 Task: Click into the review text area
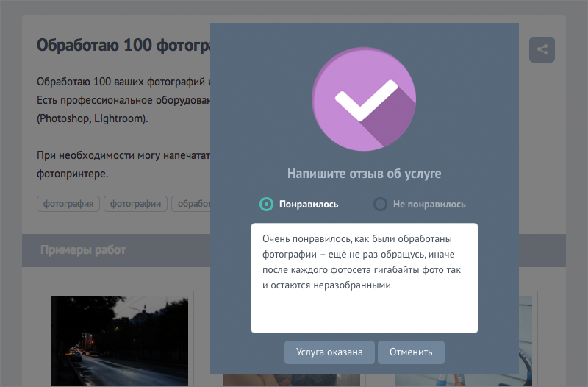(364, 278)
